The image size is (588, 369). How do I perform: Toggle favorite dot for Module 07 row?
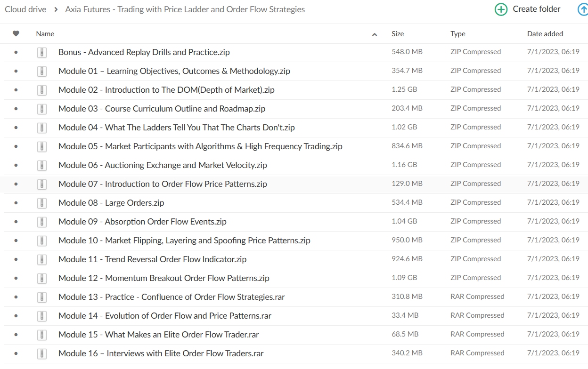point(16,184)
